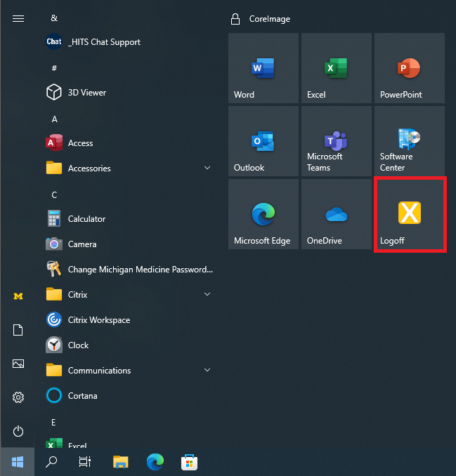456x476 pixels.
Task: Click the E section header
Action: click(53, 422)
